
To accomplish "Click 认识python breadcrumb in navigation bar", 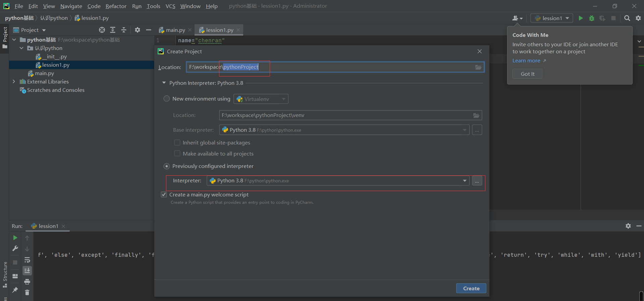I will 54,18.
